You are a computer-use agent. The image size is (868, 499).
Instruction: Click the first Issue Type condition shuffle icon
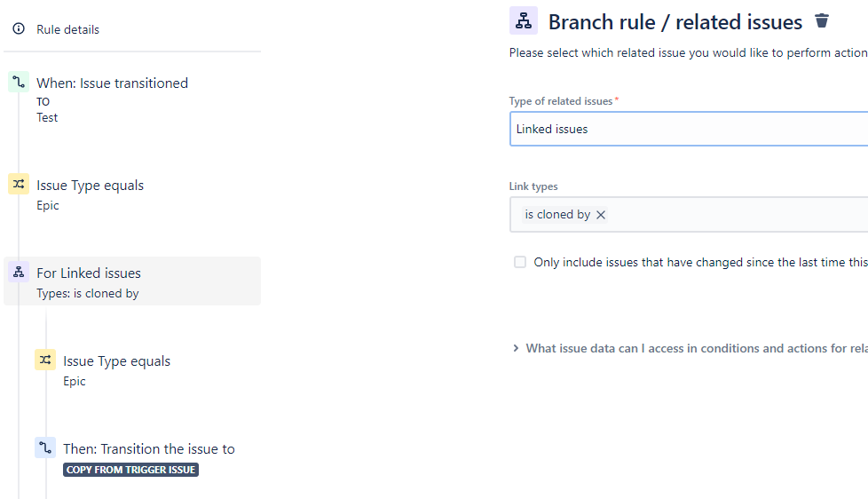pyautogui.click(x=19, y=184)
